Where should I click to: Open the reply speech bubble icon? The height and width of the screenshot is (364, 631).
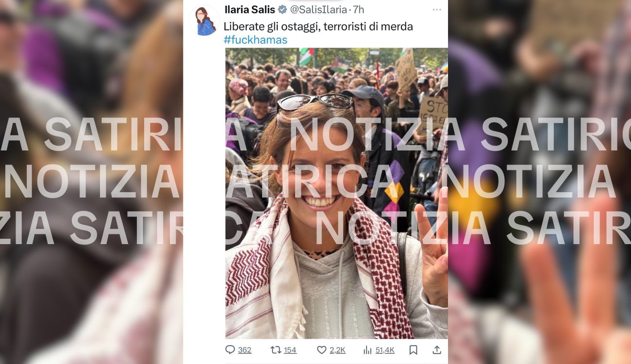point(230,349)
